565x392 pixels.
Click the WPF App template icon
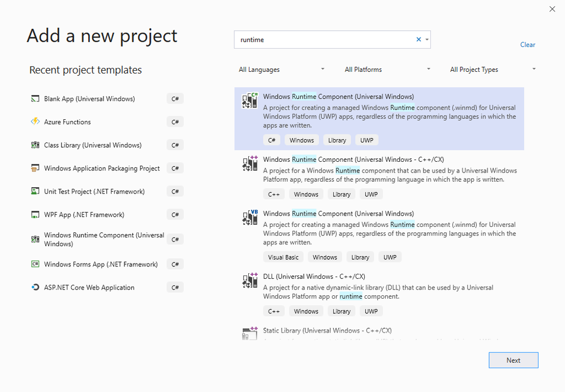tap(35, 215)
